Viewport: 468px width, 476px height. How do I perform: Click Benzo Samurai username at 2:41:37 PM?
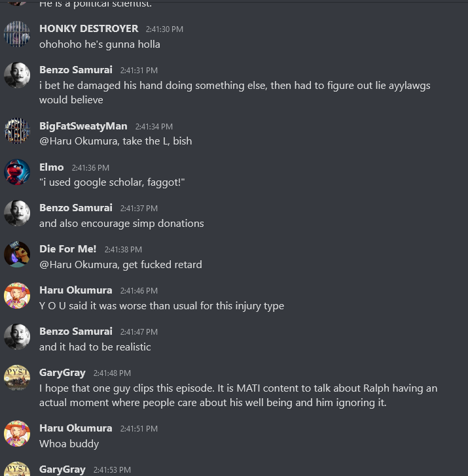click(x=76, y=208)
